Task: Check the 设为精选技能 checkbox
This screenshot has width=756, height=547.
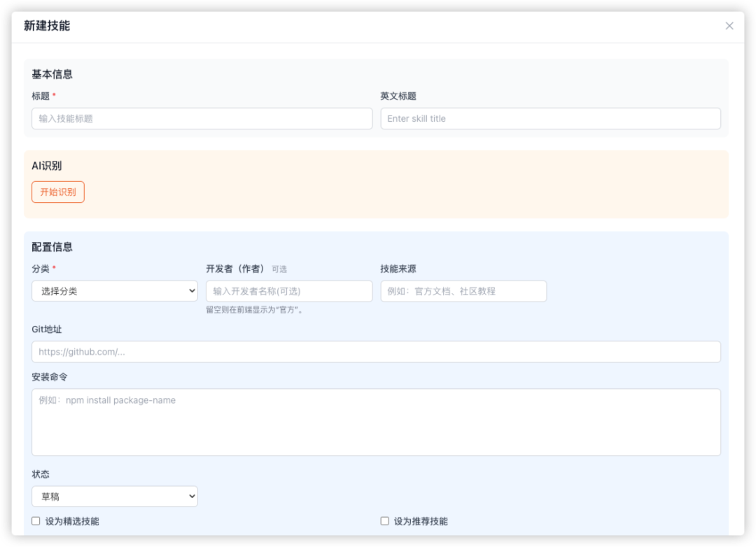Action: point(34,520)
